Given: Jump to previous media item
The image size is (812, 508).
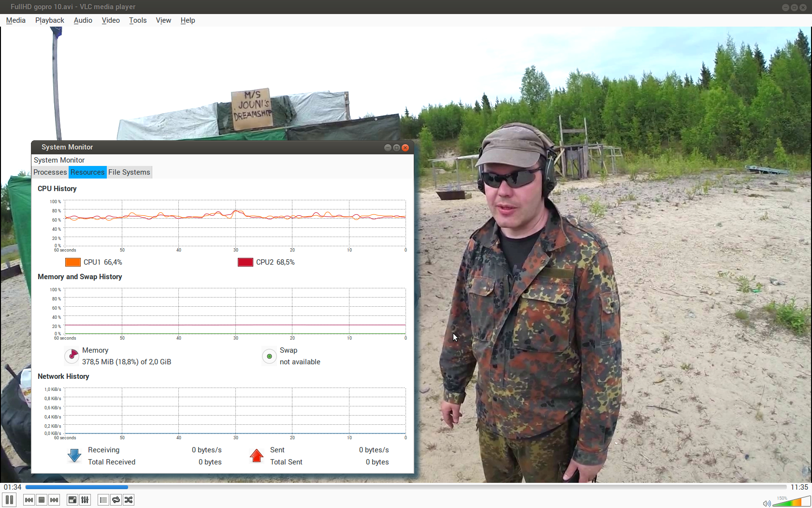Looking at the screenshot, I should (x=29, y=500).
